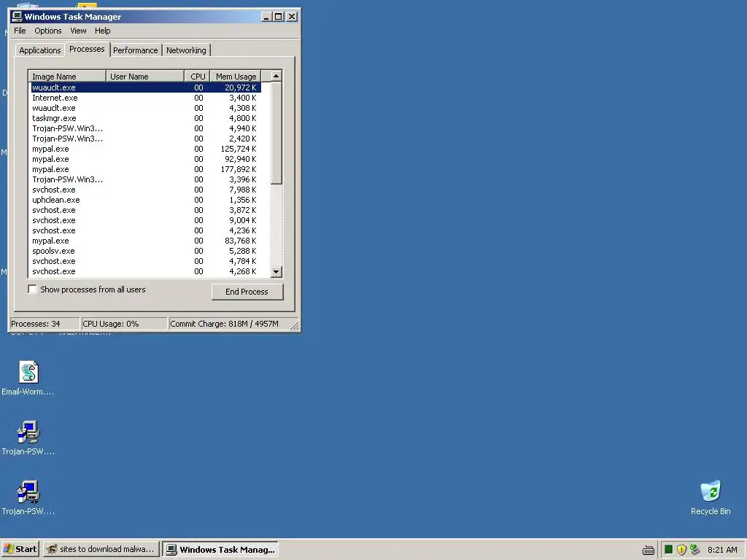This screenshot has width=747, height=560.
Task: Maximize the Windows Task Manager window
Action: click(278, 17)
